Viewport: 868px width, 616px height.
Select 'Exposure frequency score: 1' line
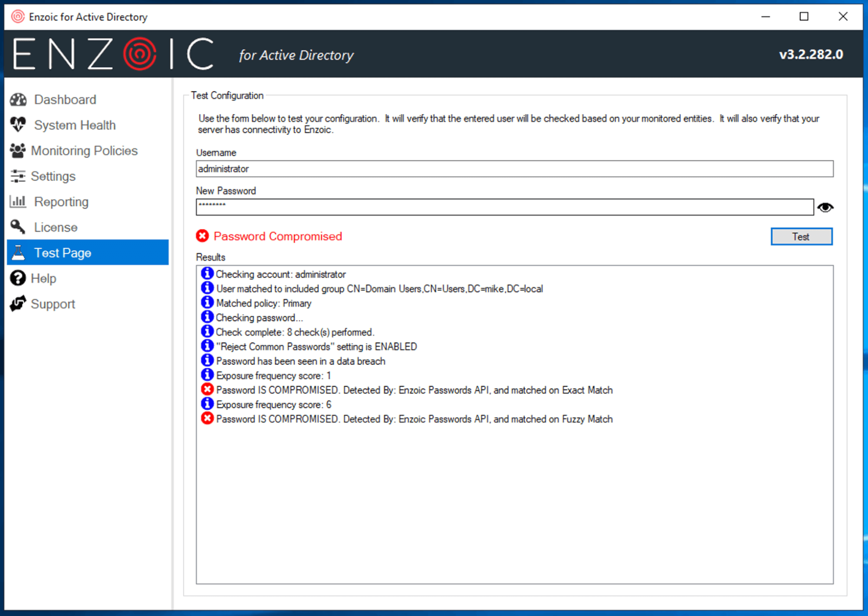pyautogui.click(x=273, y=376)
